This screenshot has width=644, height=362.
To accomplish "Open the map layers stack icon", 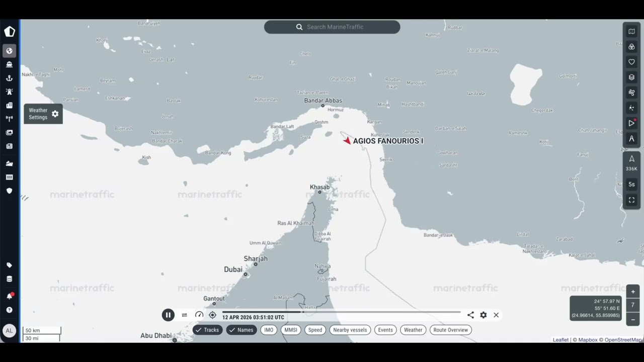I will click(631, 77).
